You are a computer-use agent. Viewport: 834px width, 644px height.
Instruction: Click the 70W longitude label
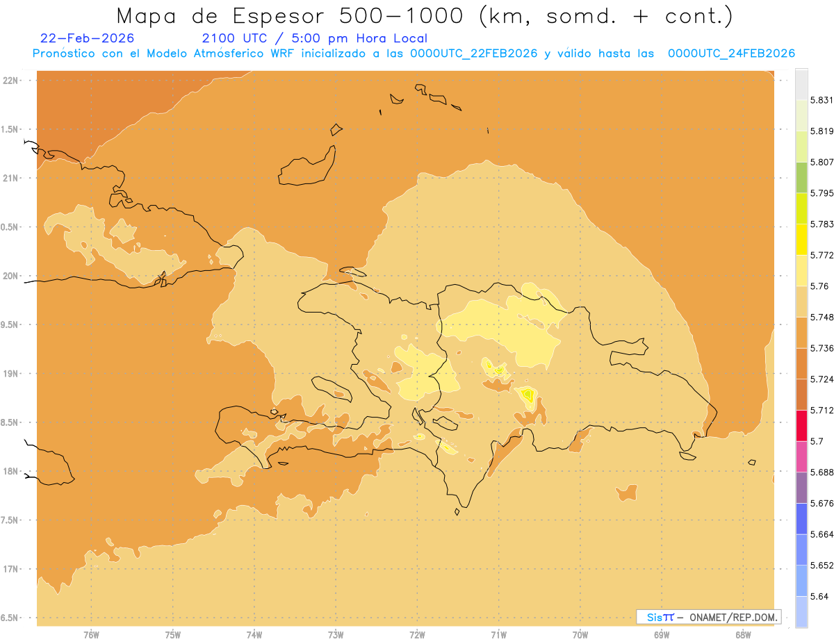(x=580, y=636)
